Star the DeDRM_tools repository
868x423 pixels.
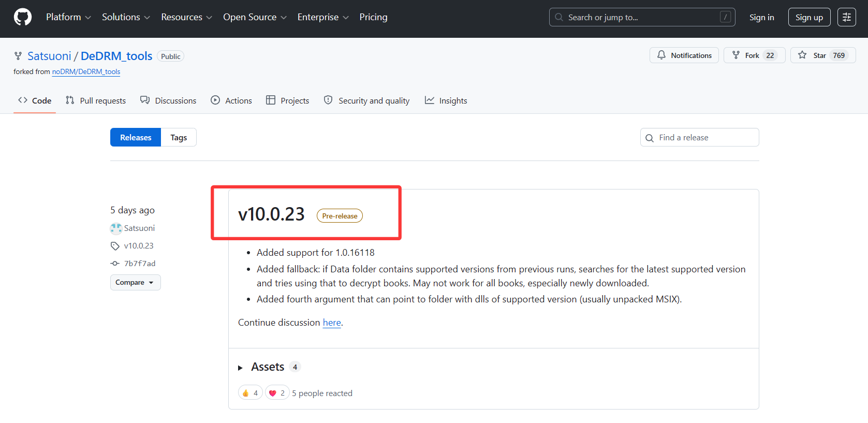coord(823,55)
